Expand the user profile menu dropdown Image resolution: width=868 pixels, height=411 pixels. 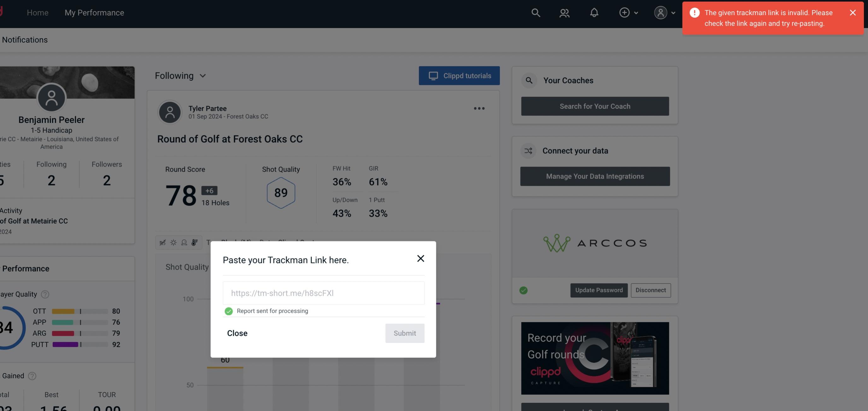pos(664,12)
